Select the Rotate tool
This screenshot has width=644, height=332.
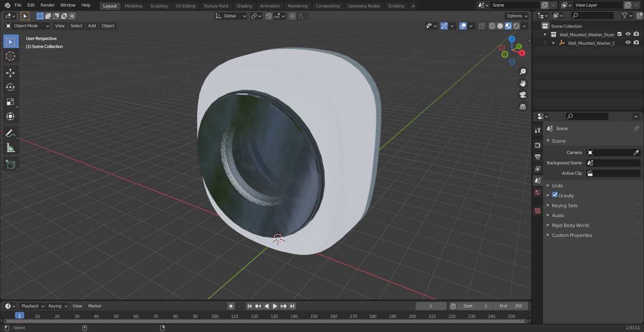10,87
